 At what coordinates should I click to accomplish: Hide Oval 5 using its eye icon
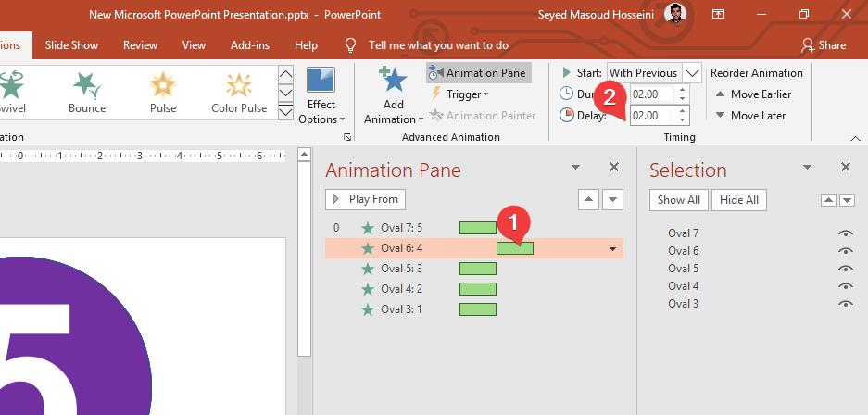(845, 269)
